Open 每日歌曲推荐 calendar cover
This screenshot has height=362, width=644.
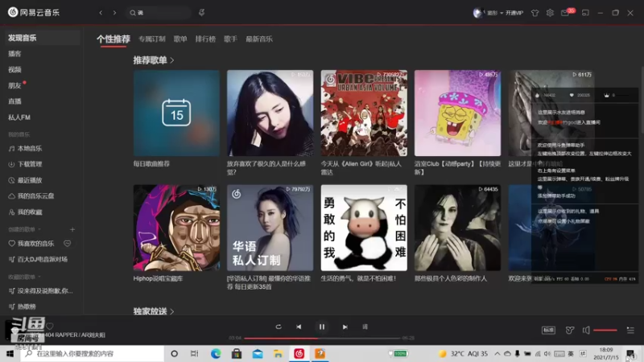[176, 113]
